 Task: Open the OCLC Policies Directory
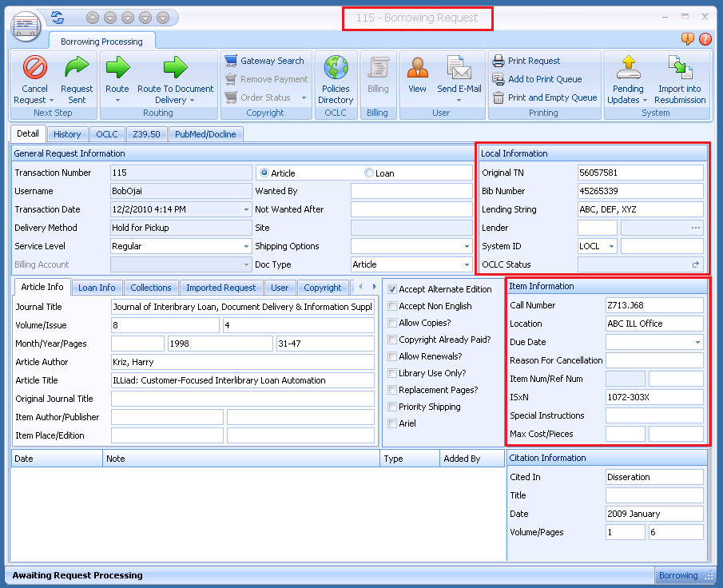tap(336, 68)
